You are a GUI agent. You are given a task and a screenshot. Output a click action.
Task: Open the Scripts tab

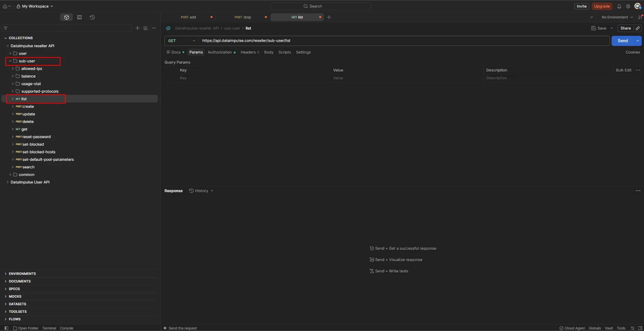point(285,52)
